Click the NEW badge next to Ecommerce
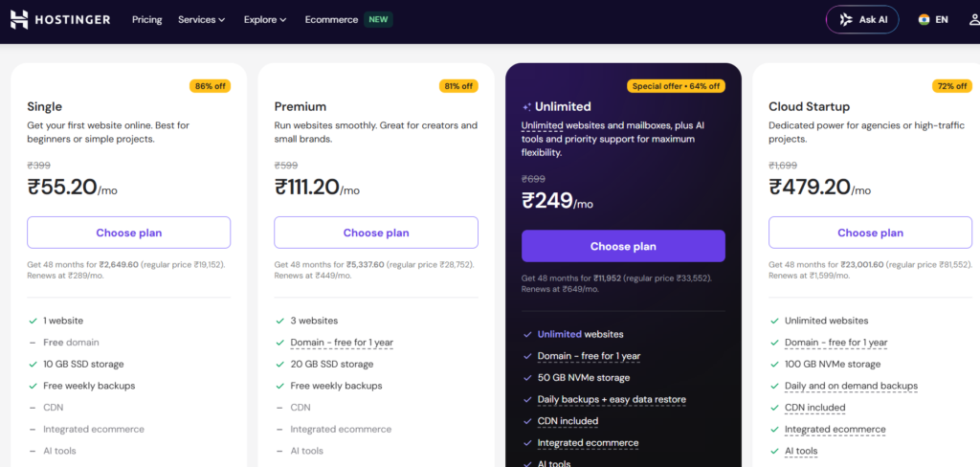 pos(378,19)
